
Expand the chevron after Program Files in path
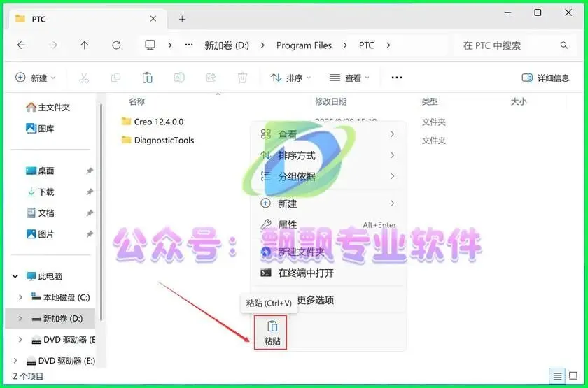[345, 45]
